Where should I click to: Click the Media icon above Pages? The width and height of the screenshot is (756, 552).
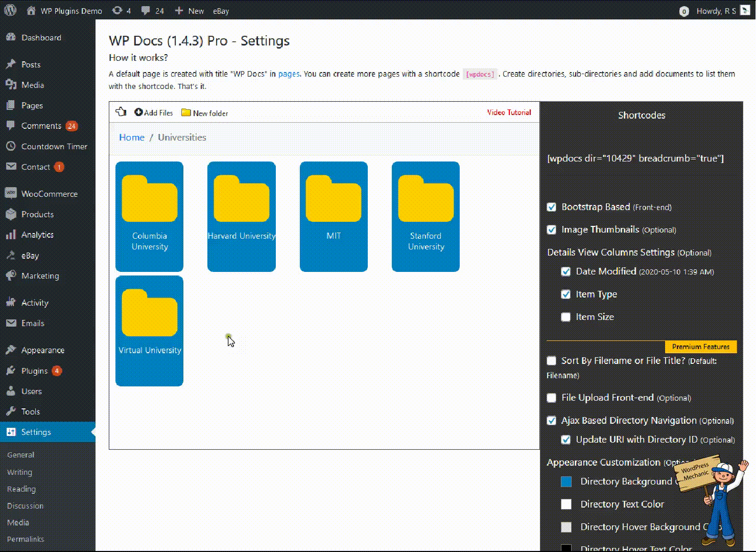pos(11,85)
